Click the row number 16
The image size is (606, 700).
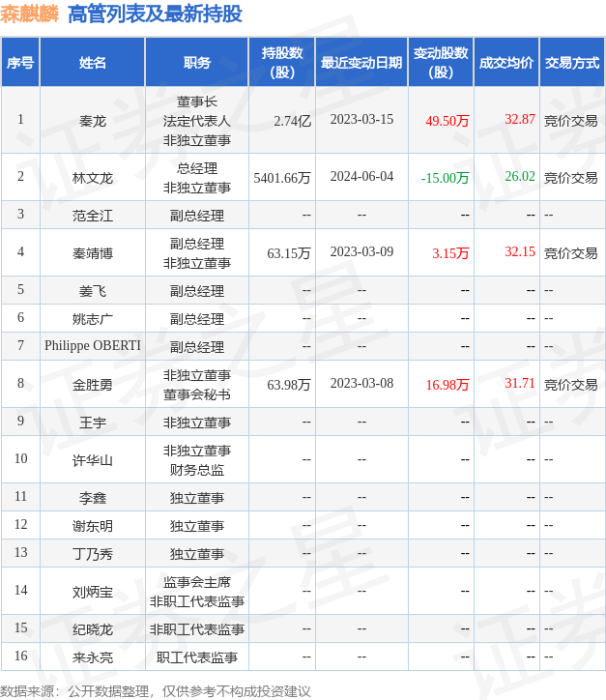[x=20, y=656]
